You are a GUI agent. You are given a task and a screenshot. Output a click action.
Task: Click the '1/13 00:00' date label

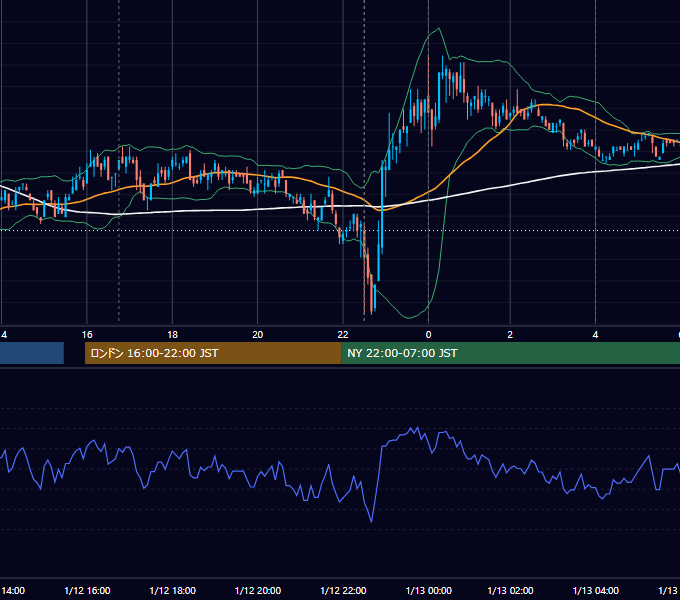428,590
